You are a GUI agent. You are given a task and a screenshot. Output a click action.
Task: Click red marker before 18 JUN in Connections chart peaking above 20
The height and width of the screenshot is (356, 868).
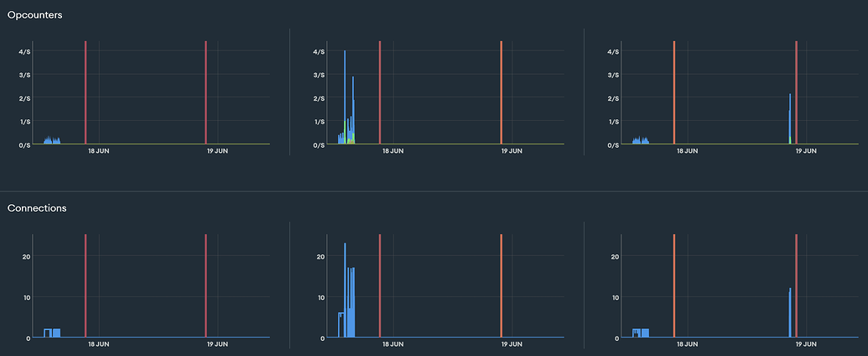[380, 285]
